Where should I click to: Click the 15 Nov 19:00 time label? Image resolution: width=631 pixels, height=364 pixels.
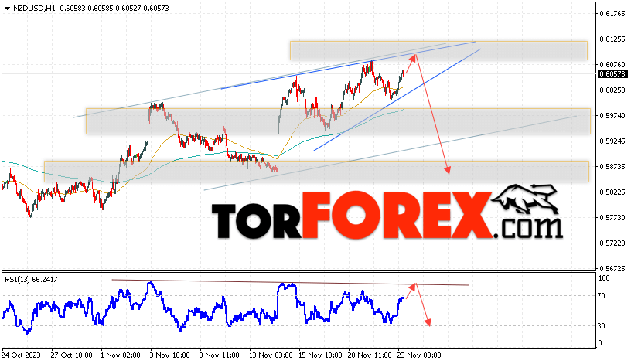(320, 355)
